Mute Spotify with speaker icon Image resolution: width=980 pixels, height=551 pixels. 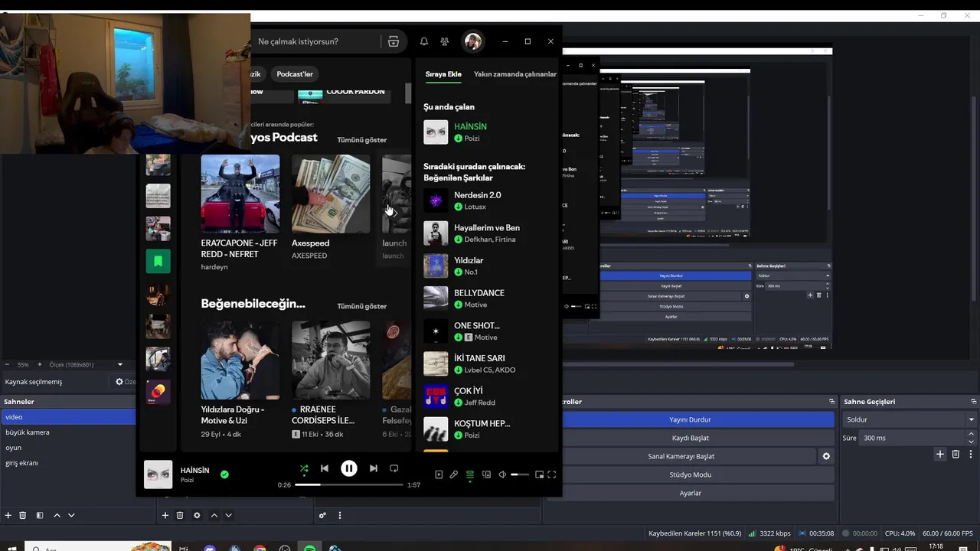pyautogui.click(x=502, y=474)
